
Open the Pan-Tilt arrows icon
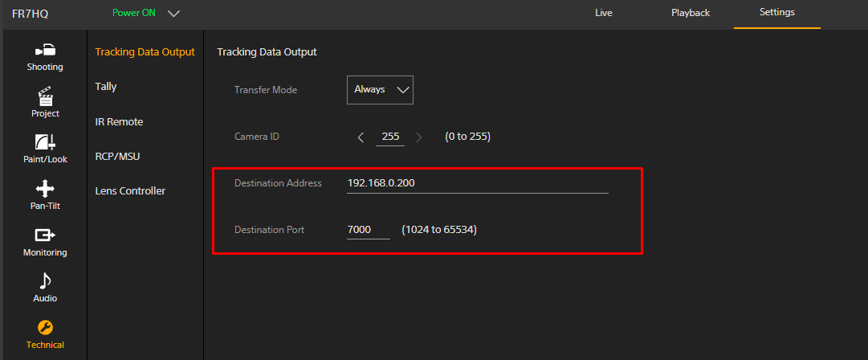pyautogui.click(x=45, y=190)
